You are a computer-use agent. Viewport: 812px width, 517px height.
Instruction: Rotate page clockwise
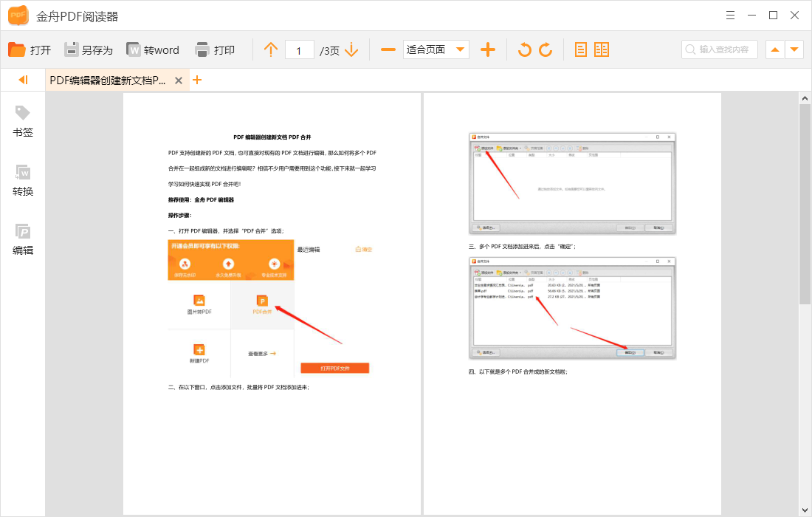pyautogui.click(x=546, y=49)
